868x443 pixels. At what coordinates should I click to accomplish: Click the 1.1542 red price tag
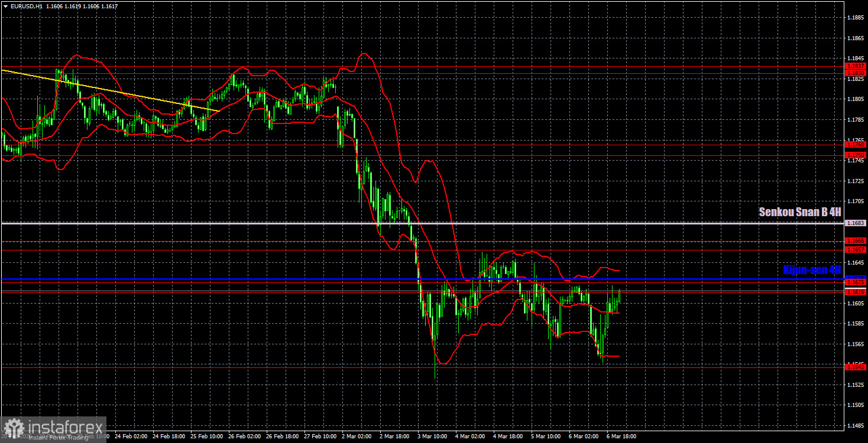[856, 367]
